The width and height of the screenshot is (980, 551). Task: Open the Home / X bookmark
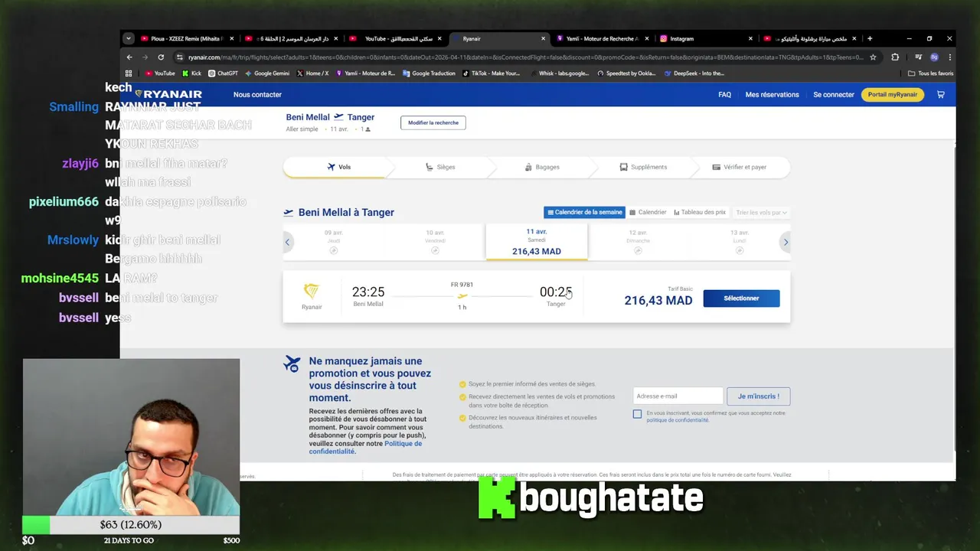pos(312,73)
